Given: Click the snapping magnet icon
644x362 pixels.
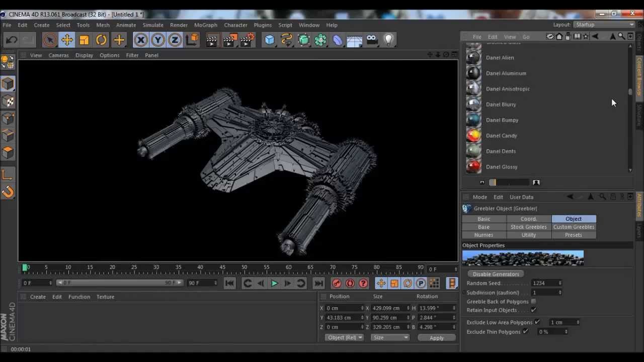Looking at the screenshot, I should pyautogui.click(x=8, y=192).
